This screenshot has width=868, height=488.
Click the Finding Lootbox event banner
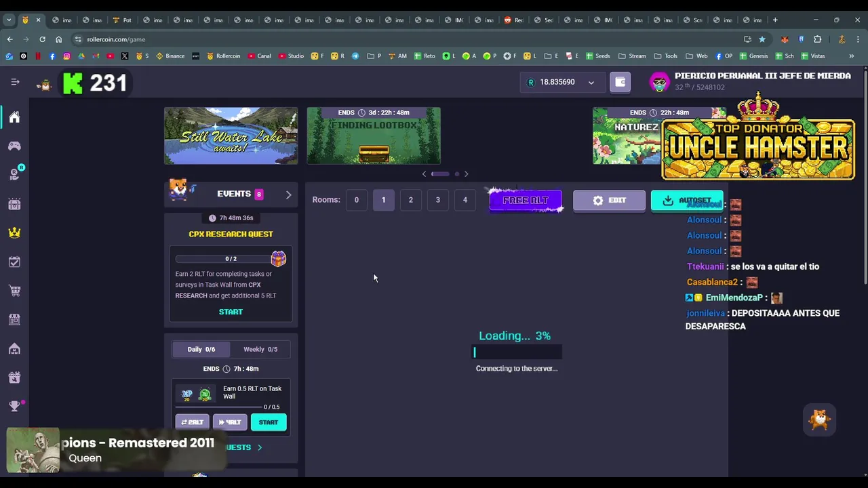(374, 136)
